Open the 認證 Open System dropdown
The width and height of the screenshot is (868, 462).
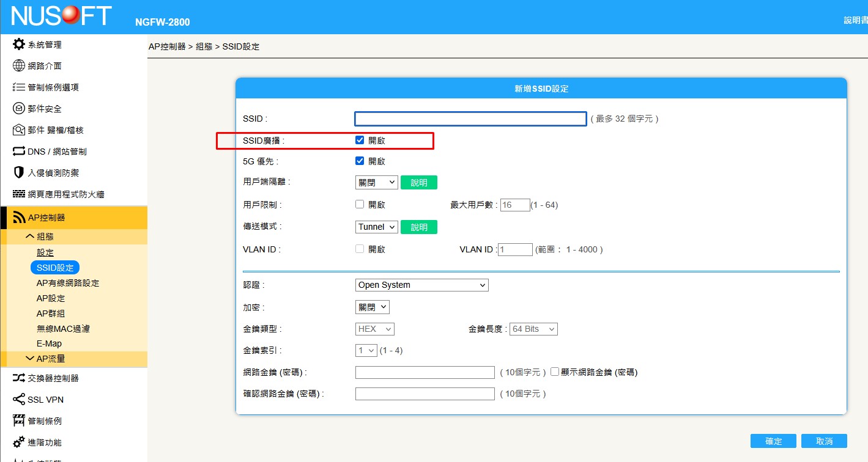click(x=421, y=285)
